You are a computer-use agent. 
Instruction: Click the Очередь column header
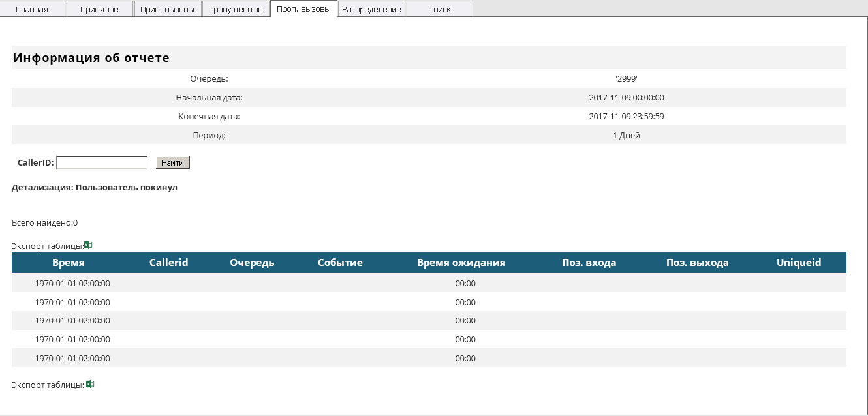click(252, 263)
